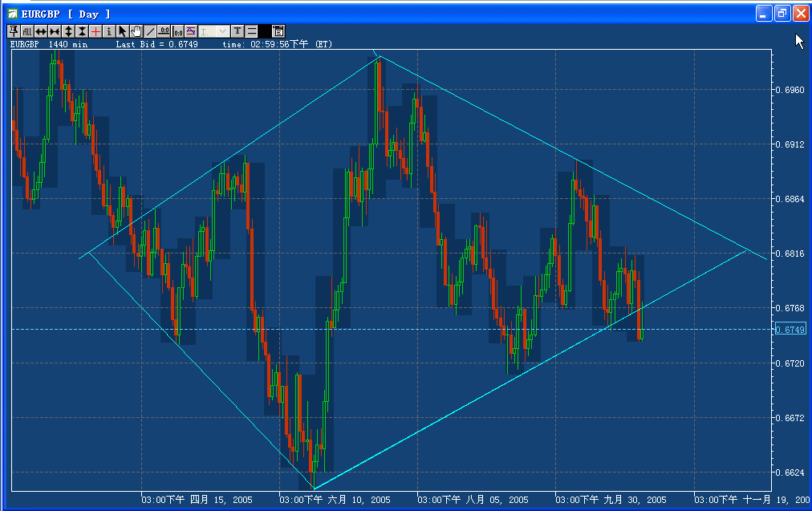
Task: Select the arrow pointer tool
Action: pos(123,31)
